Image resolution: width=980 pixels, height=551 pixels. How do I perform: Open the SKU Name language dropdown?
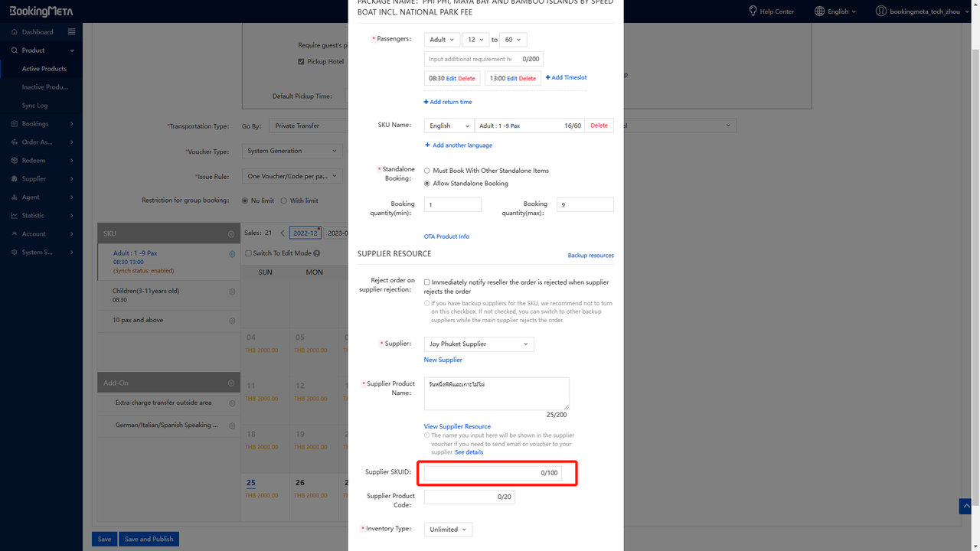tap(449, 126)
